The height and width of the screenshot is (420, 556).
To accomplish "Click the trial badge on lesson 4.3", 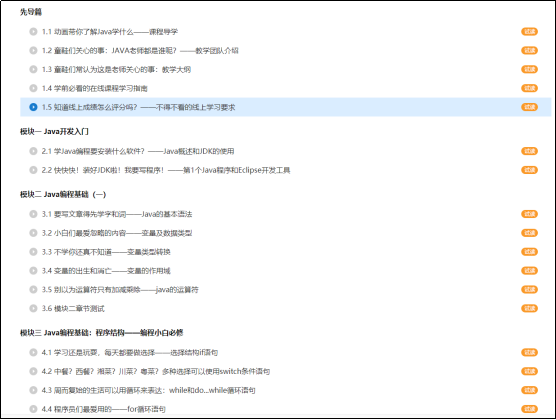I will [x=529, y=390].
